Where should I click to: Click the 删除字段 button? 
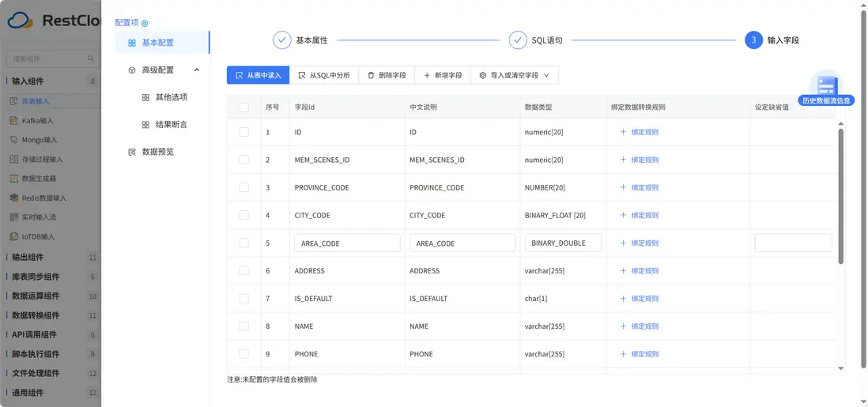[x=387, y=75]
